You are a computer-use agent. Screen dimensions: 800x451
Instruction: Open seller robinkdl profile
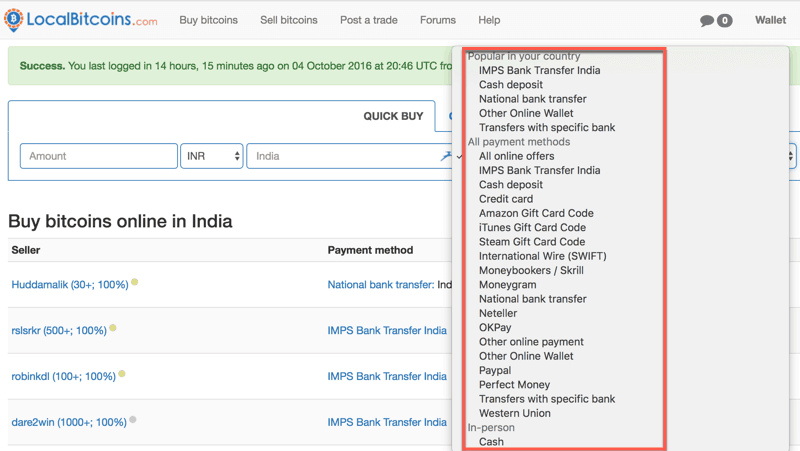pyautogui.click(x=63, y=377)
